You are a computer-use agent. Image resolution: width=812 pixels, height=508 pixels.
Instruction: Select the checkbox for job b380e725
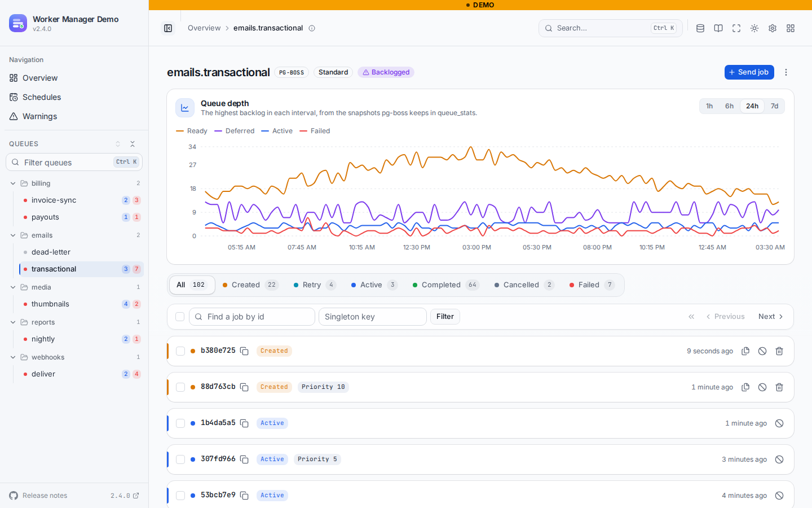click(x=180, y=351)
